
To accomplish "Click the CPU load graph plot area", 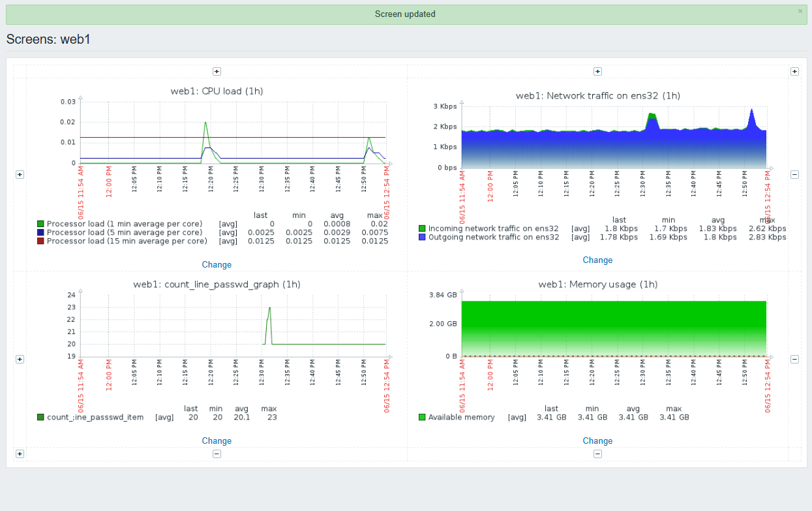I will pos(233,132).
